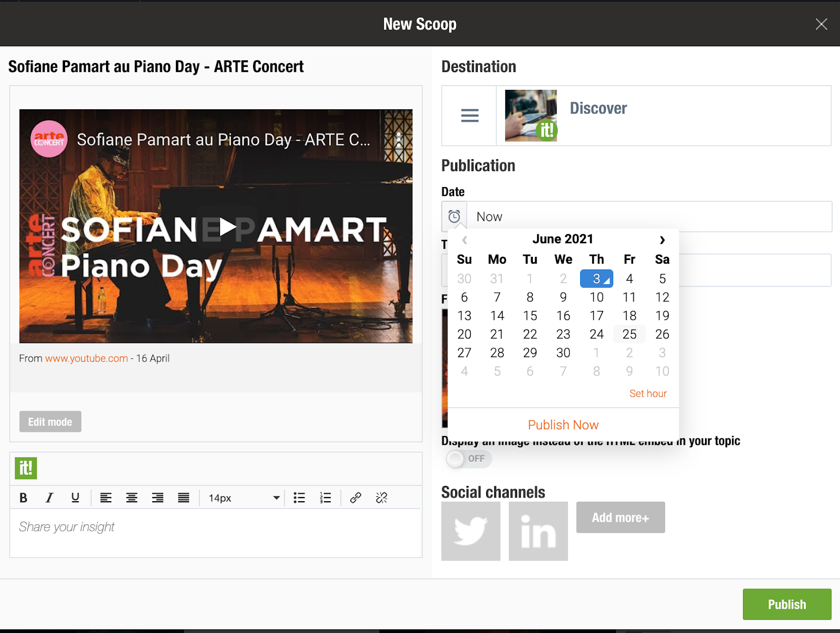
Task: Toggle italic text formatting
Action: point(49,497)
